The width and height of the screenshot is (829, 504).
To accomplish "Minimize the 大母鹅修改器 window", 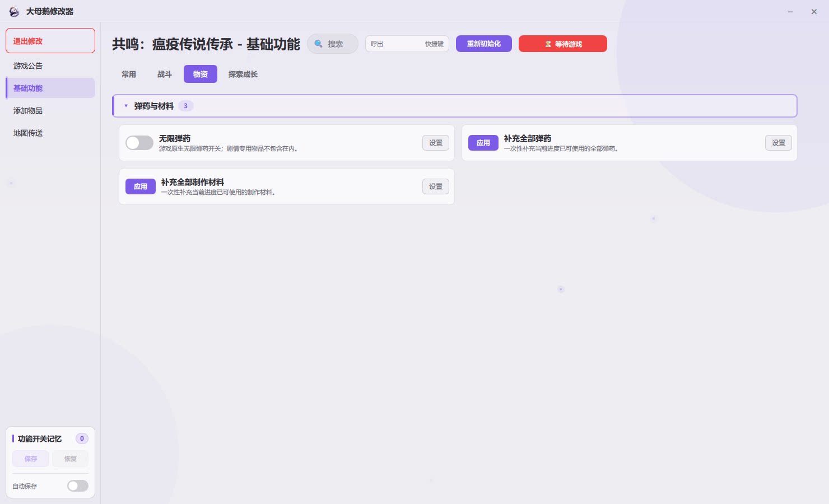I will [790, 11].
